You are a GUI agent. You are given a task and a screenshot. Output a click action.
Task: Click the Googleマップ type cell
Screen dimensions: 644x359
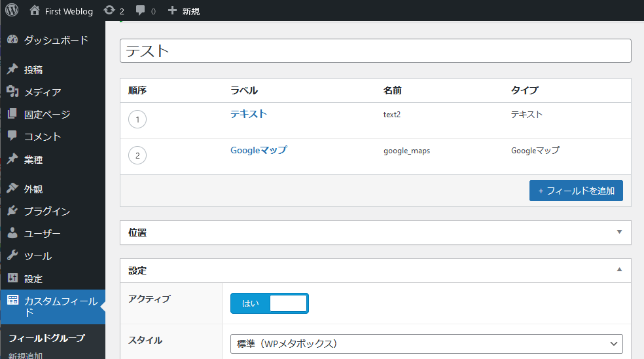pyautogui.click(x=535, y=151)
